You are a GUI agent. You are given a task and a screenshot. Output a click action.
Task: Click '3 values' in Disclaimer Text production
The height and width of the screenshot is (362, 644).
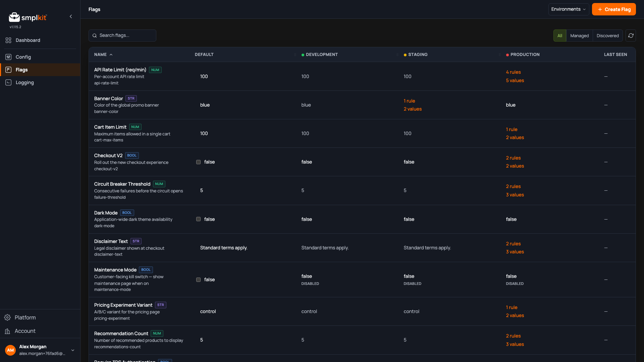coord(515,252)
